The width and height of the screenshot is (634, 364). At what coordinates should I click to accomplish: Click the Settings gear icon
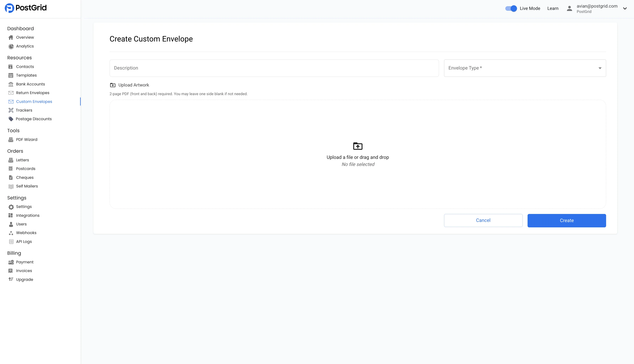click(11, 207)
